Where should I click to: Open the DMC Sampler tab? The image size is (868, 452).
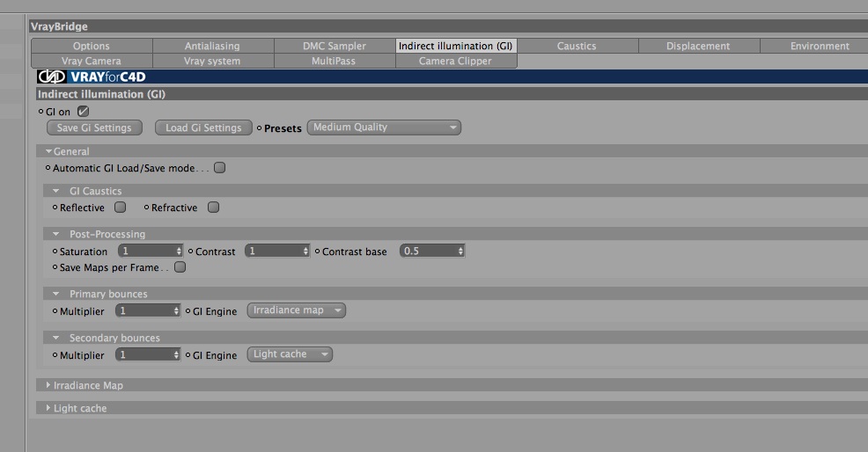click(x=335, y=46)
